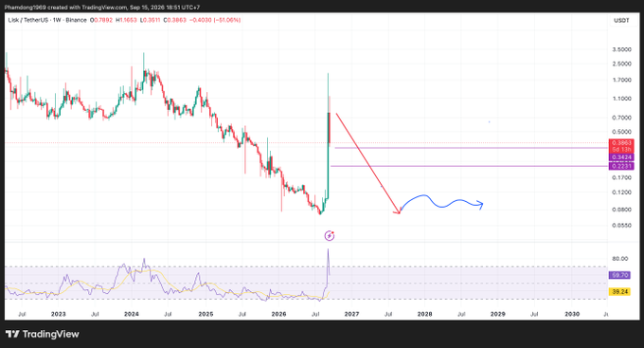Click the 0.5000 price axis label
The height and width of the screenshot is (348, 644).
point(622,132)
